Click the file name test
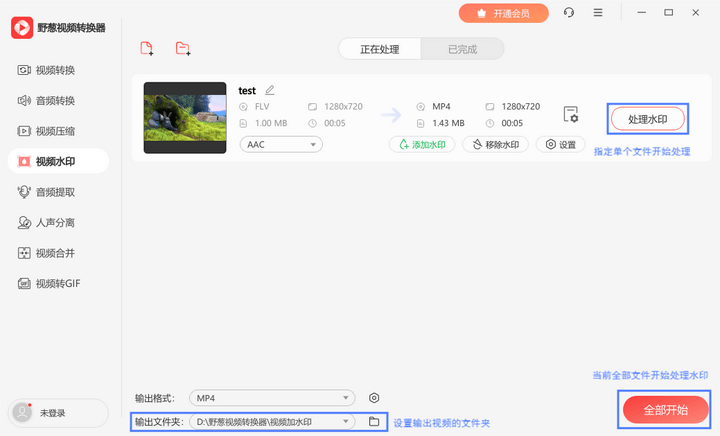This screenshot has height=436, width=720. (x=247, y=90)
